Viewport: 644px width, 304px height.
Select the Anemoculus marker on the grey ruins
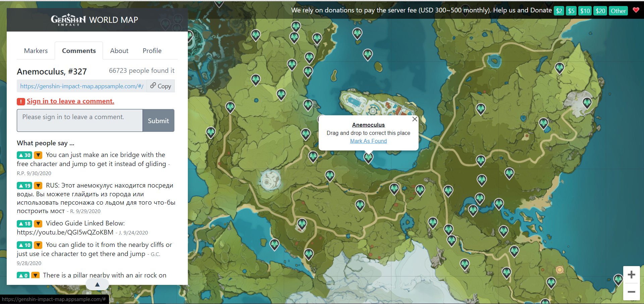point(587,102)
